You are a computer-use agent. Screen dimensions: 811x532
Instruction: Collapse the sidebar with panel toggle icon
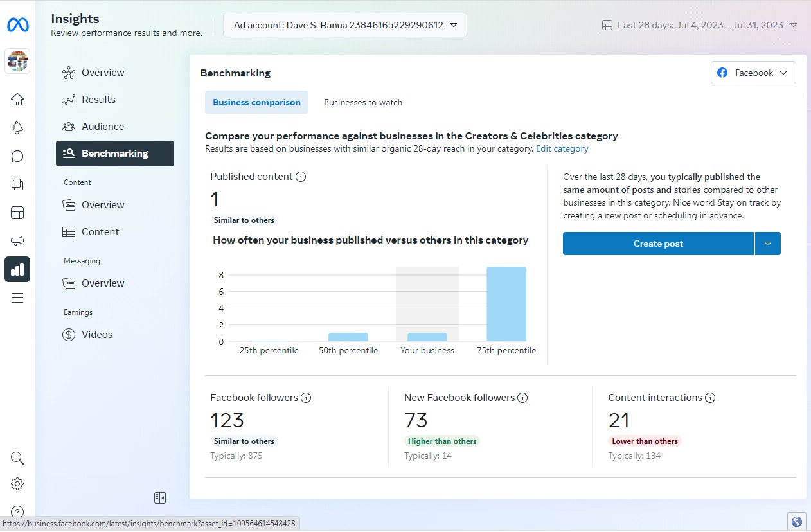click(x=160, y=498)
